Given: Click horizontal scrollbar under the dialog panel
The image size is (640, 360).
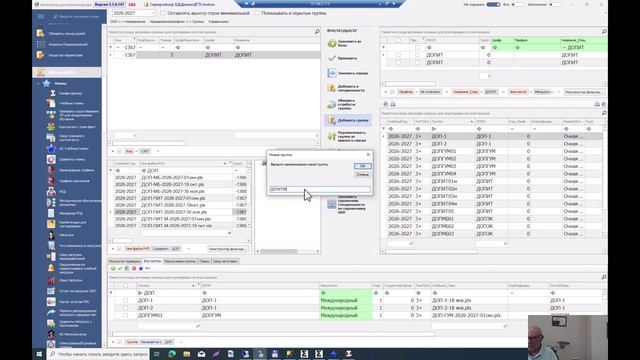Looking at the screenshot, I should pos(288,251).
